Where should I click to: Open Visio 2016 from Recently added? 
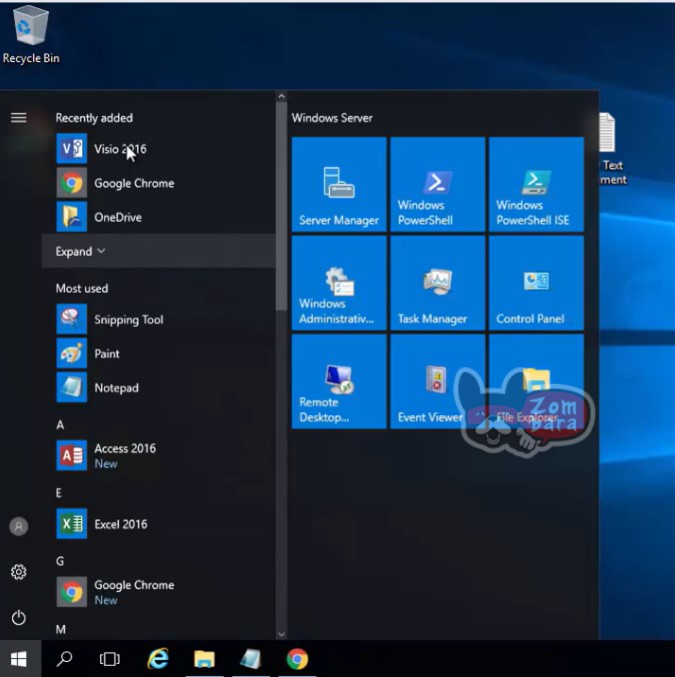(158, 149)
